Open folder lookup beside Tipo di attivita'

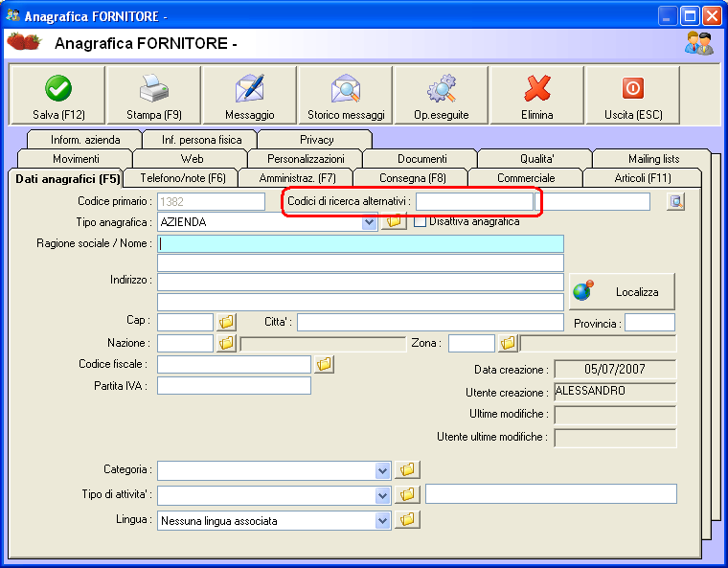pyautogui.click(x=407, y=494)
